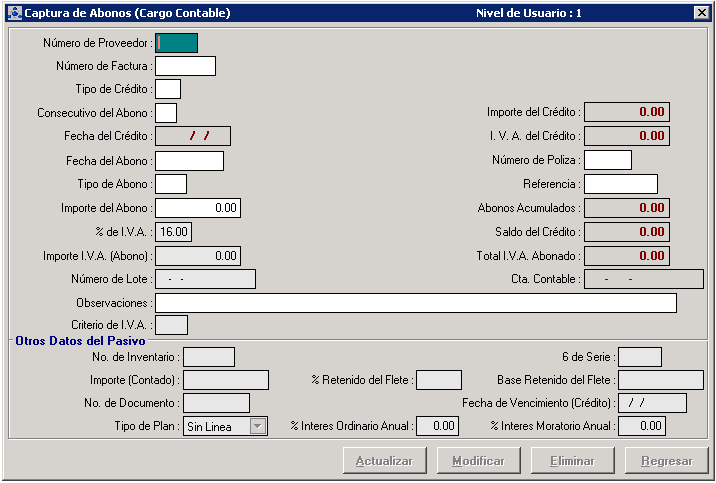Image resolution: width=716 pixels, height=483 pixels.
Task: Click the Fecha de Vencimiento (Crédito) field
Action: [652, 403]
